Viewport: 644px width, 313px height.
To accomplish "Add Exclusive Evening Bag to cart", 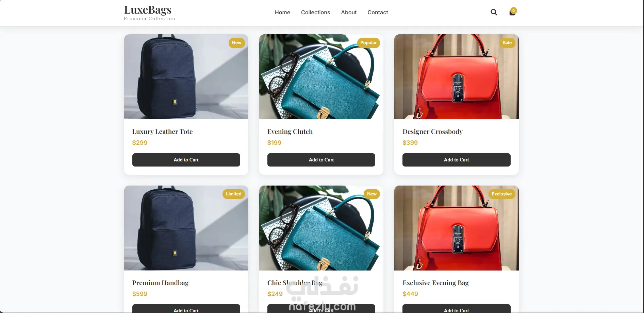I will coord(456,309).
